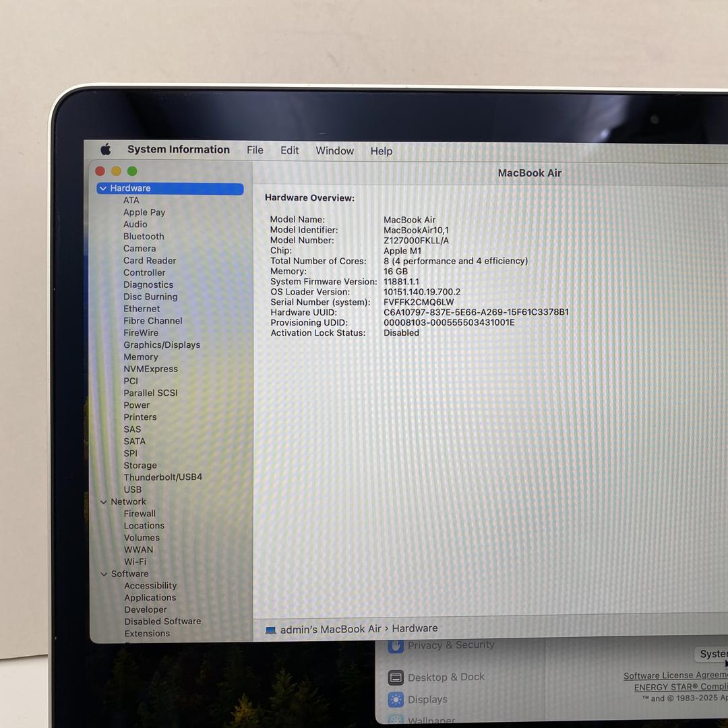Select PCI in the sidebar

tap(131, 381)
